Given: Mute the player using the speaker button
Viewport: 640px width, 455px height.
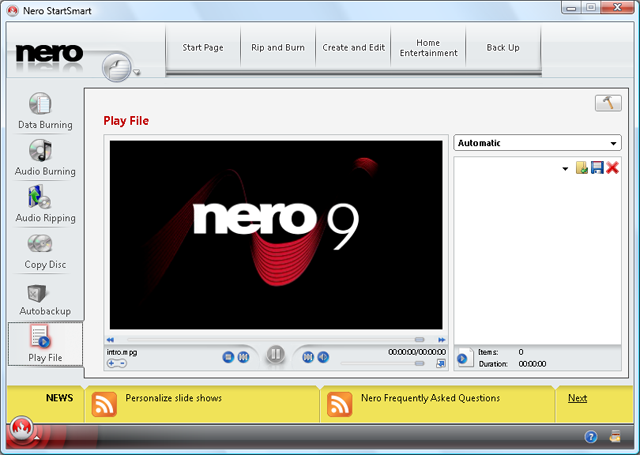Looking at the screenshot, I should [323, 357].
